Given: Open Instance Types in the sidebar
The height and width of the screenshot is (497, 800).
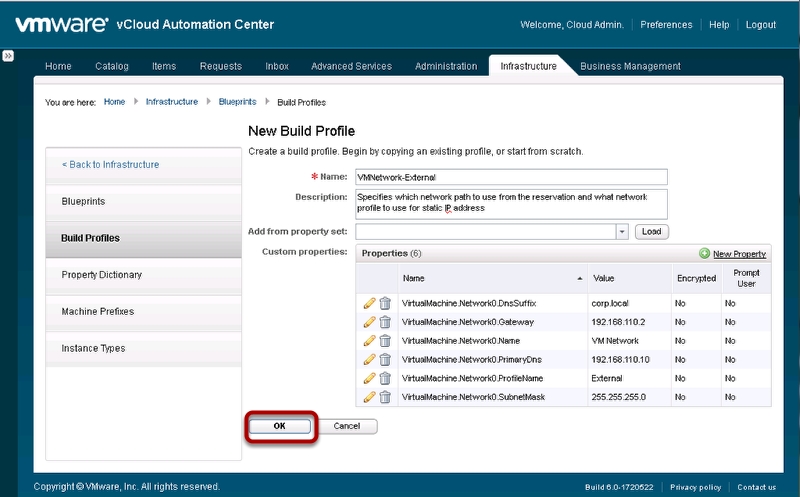Looking at the screenshot, I should pyautogui.click(x=143, y=349).
